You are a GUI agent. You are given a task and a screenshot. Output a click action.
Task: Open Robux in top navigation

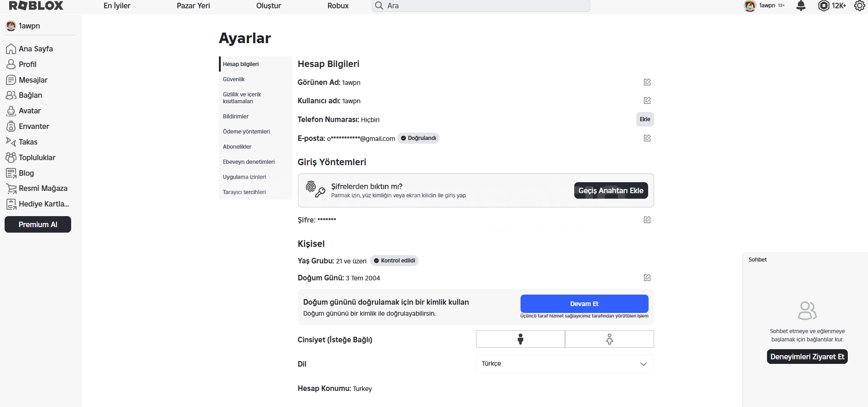pyautogui.click(x=338, y=6)
